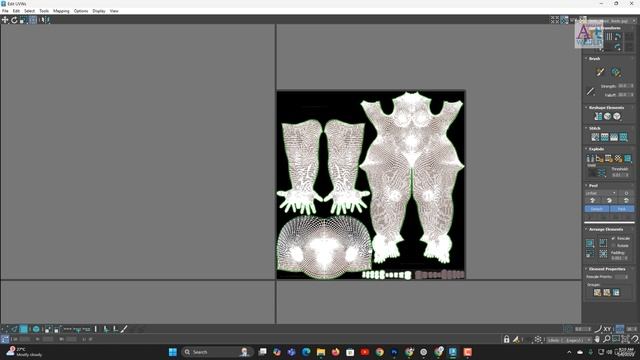Open the Options menu
Viewport: 640px width, 360px height.
tap(81, 11)
